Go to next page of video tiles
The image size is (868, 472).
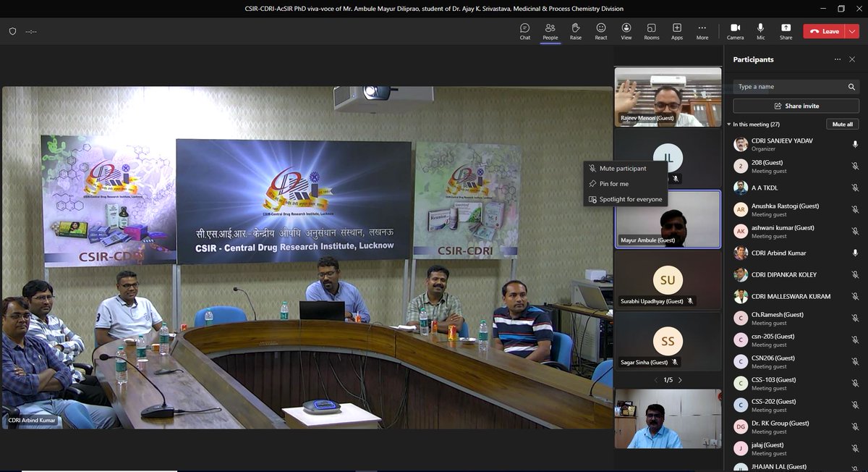click(x=680, y=380)
